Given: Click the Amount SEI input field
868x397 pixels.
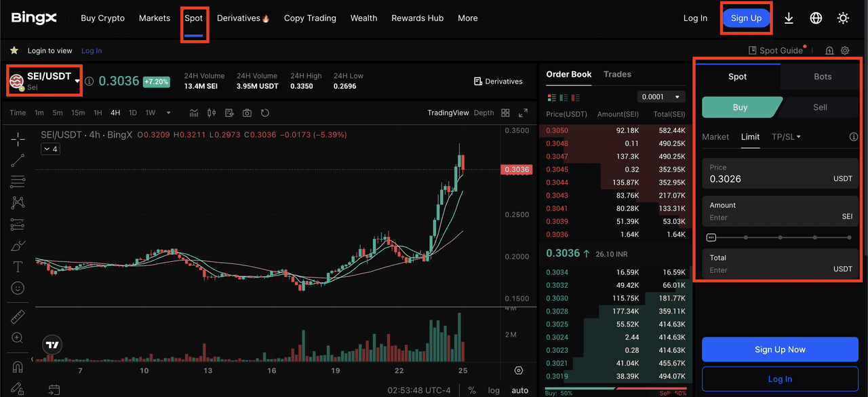Looking at the screenshot, I should pyautogui.click(x=780, y=211).
